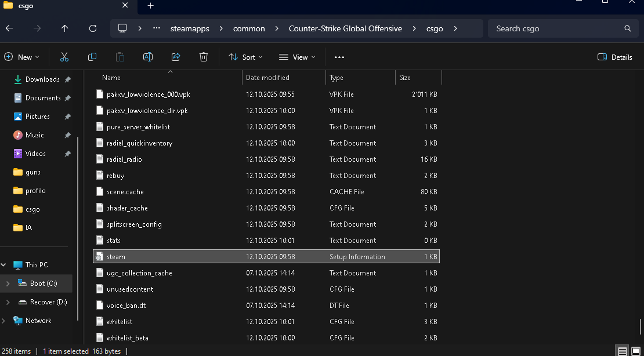Select the pakxv_lowviolence_dir.vpk file
Screen dimensions: 644x356
click(x=266, y=111)
